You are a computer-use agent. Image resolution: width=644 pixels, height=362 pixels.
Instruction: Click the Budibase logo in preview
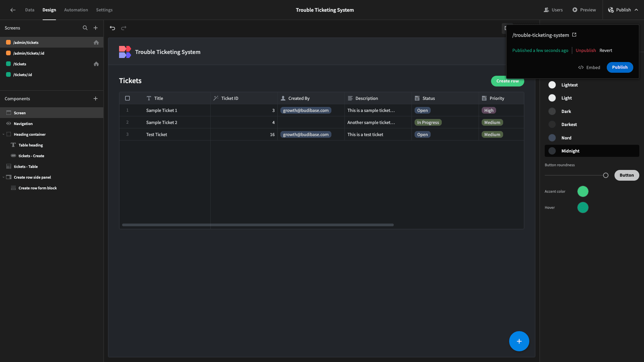click(125, 52)
